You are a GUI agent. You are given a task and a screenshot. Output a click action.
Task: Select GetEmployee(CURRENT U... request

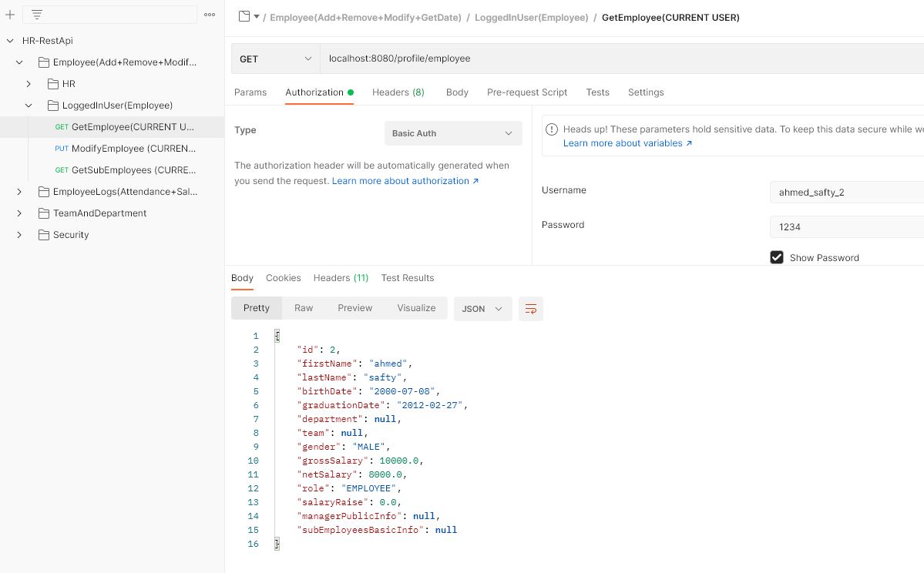click(x=112, y=126)
